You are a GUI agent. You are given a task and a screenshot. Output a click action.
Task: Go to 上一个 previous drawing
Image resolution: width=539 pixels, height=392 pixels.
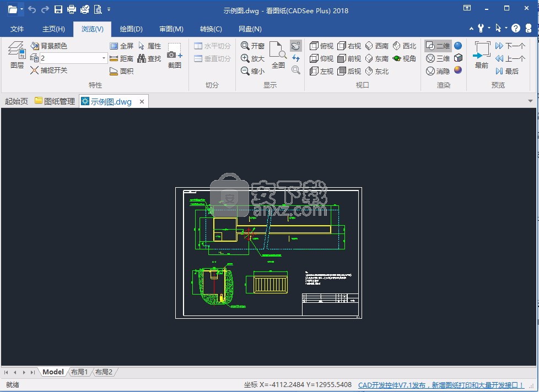[510, 58]
